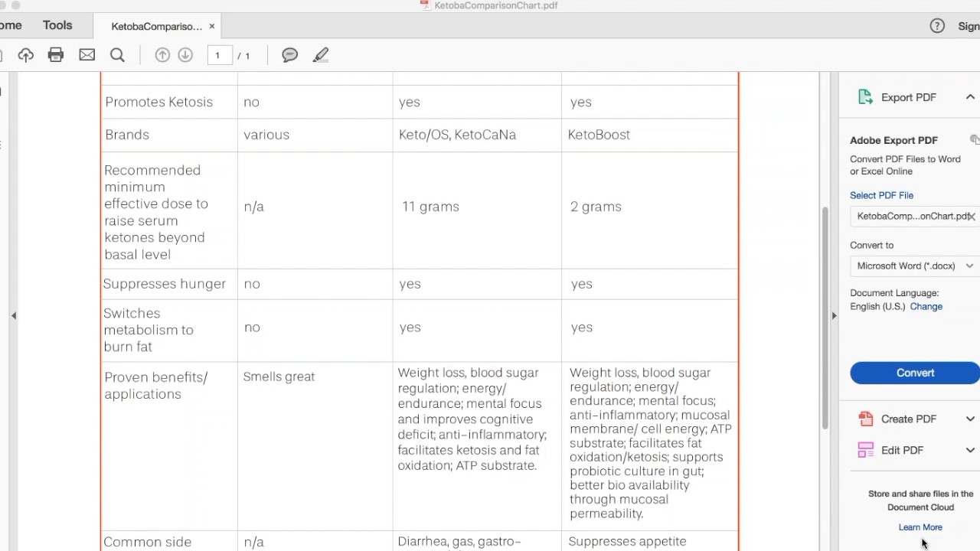Change the document language
This screenshot has height=551, width=980.
926,306
